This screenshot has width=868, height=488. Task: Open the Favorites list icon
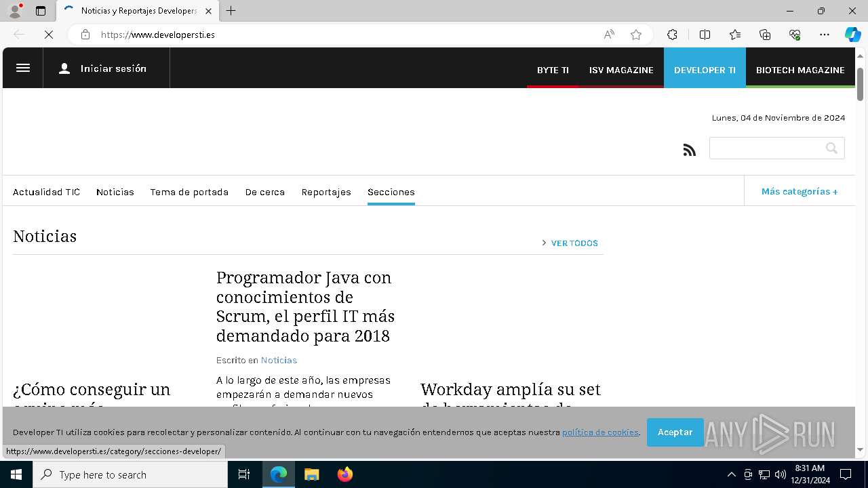tap(735, 35)
